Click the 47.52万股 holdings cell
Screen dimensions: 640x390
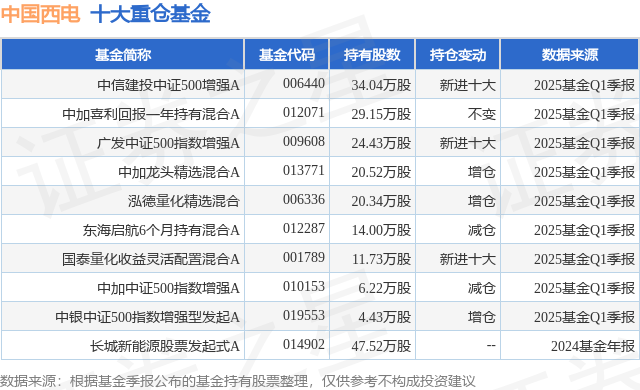(x=381, y=346)
